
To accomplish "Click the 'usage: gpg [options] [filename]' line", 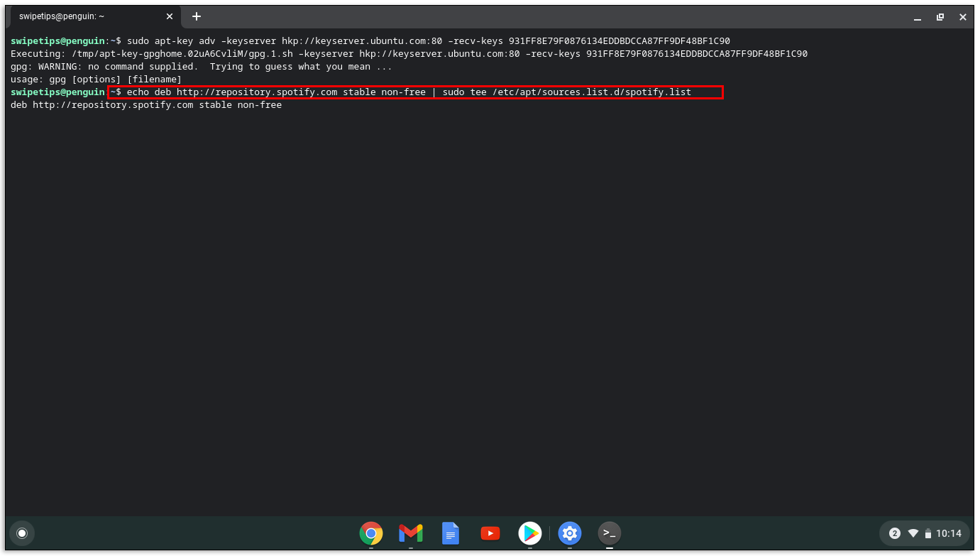I will 97,80.
